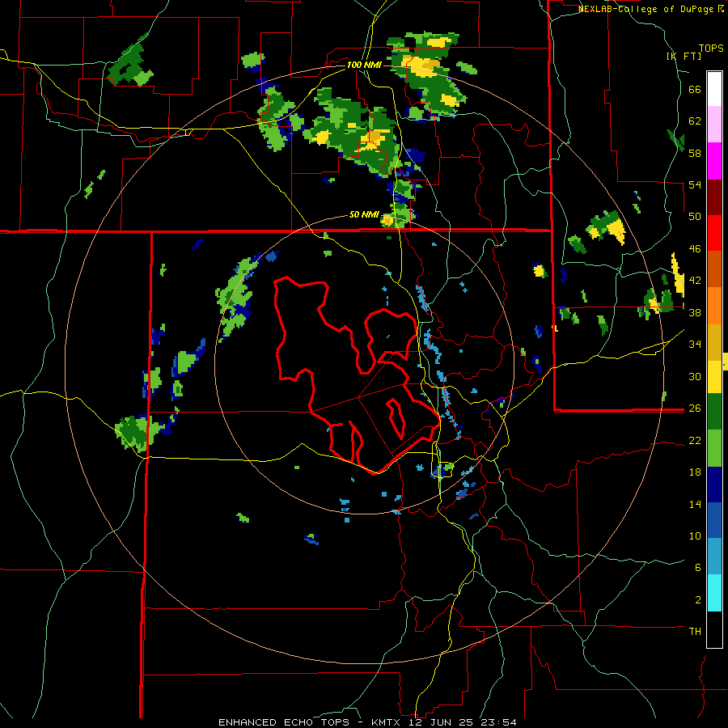This screenshot has width=728, height=728.
Task: Click the 50 NMI range ring label
Action: pos(364,214)
